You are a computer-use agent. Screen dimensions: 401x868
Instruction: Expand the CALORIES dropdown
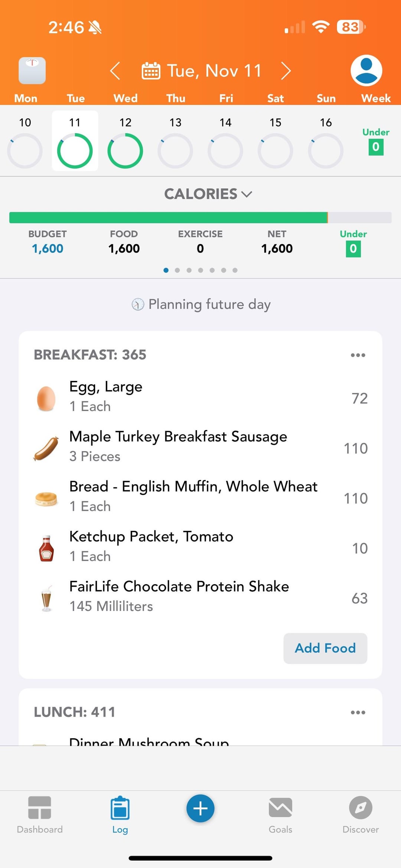[x=208, y=194]
